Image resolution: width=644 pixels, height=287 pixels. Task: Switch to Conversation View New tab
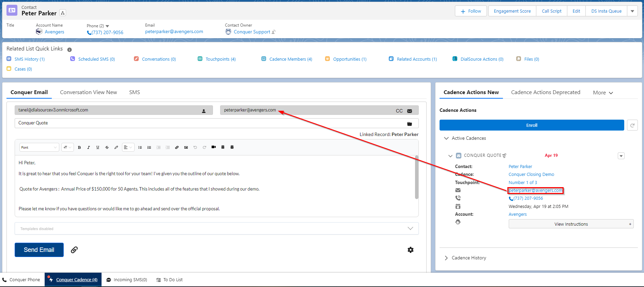pos(89,92)
